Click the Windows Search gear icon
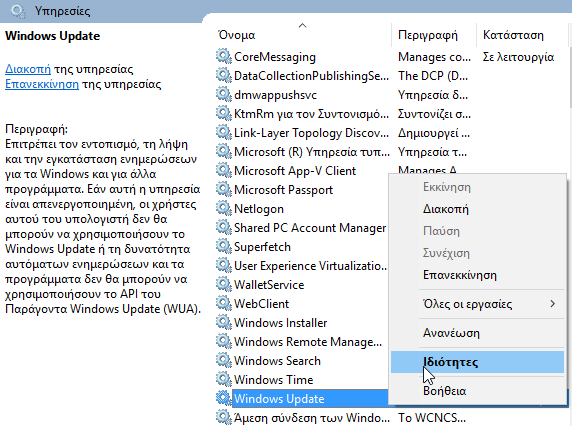The height and width of the screenshot is (426, 572). [x=224, y=360]
